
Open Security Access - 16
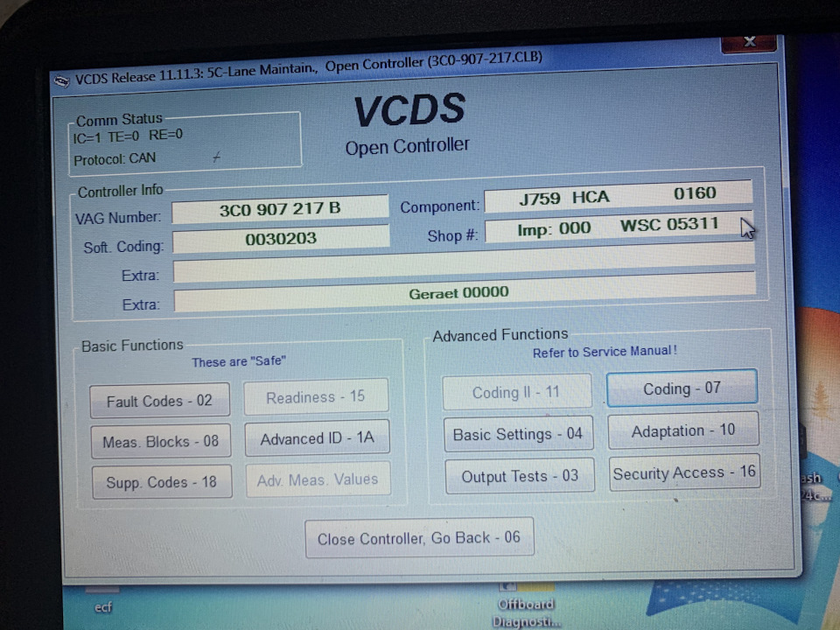pos(684,472)
